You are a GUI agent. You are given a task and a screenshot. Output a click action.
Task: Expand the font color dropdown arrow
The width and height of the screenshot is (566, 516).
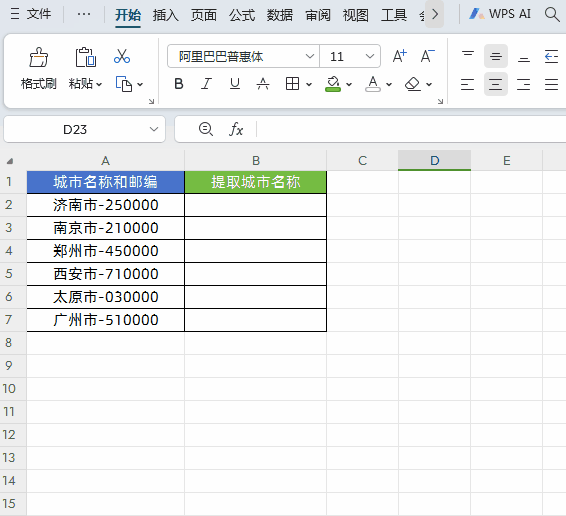[x=389, y=84]
